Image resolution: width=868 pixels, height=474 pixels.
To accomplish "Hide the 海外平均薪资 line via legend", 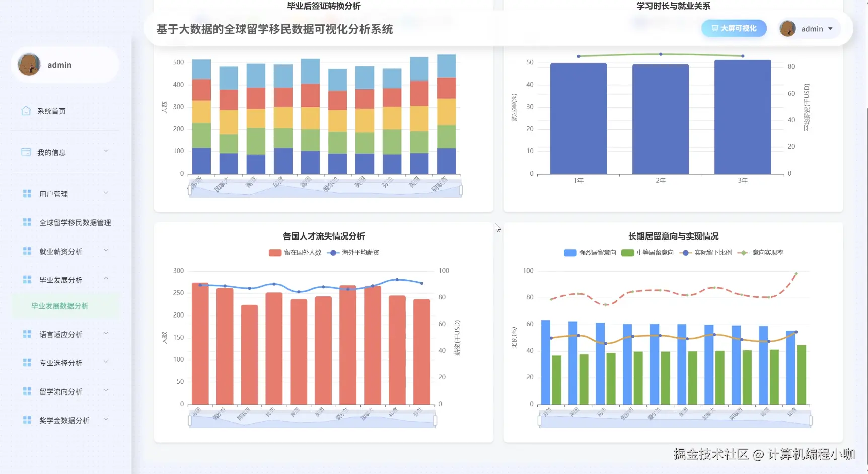I will (x=352, y=252).
